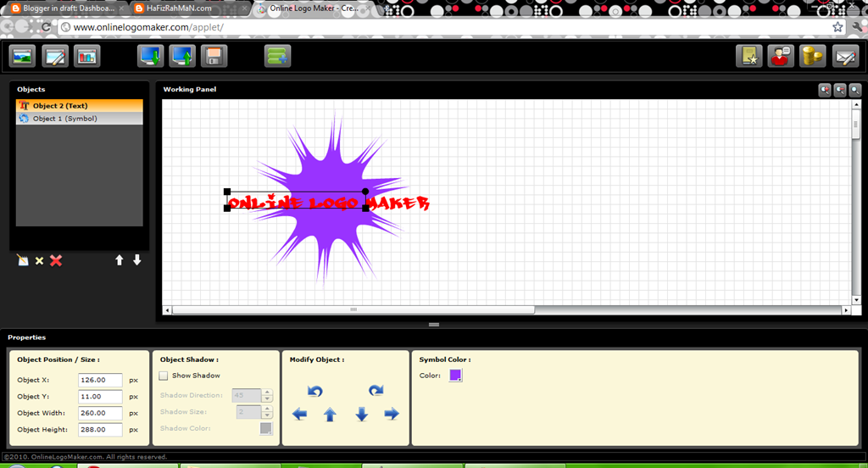Click the bar chart window toolbar icon

click(87, 57)
